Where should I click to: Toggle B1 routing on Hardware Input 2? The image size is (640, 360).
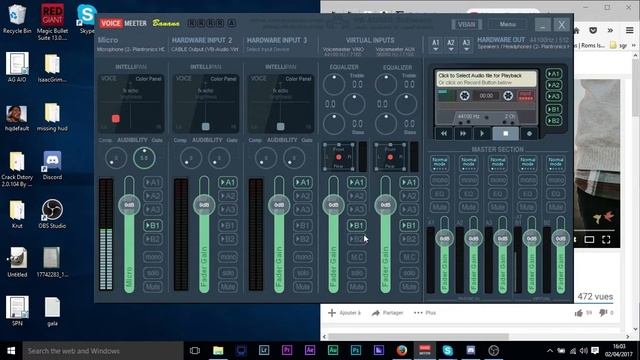click(x=228, y=225)
